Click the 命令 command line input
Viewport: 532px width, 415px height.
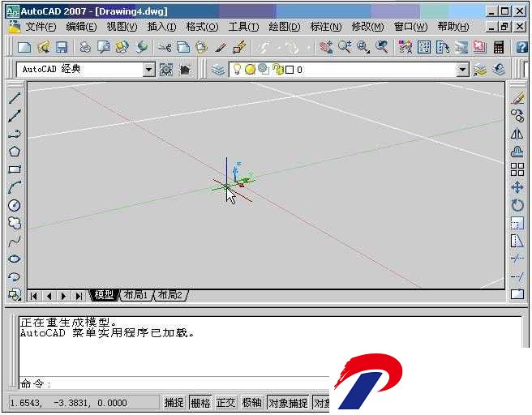tap(174, 383)
